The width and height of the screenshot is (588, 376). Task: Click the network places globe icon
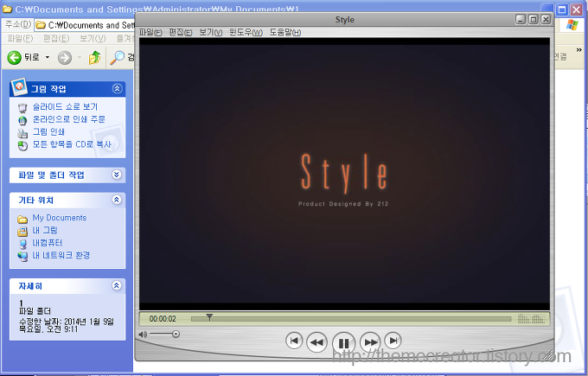[x=22, y=257]
